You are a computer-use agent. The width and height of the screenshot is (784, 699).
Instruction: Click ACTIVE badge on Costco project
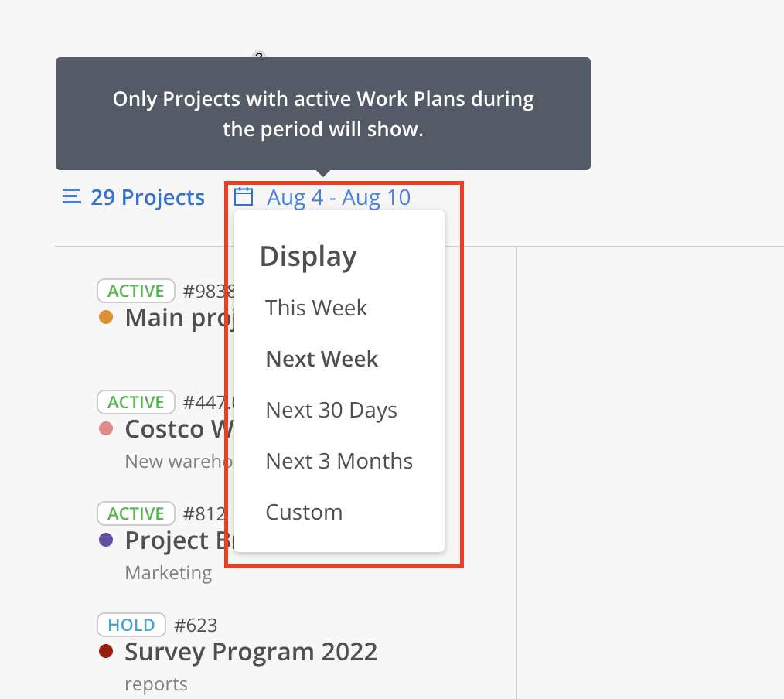(x=136, y=402)
